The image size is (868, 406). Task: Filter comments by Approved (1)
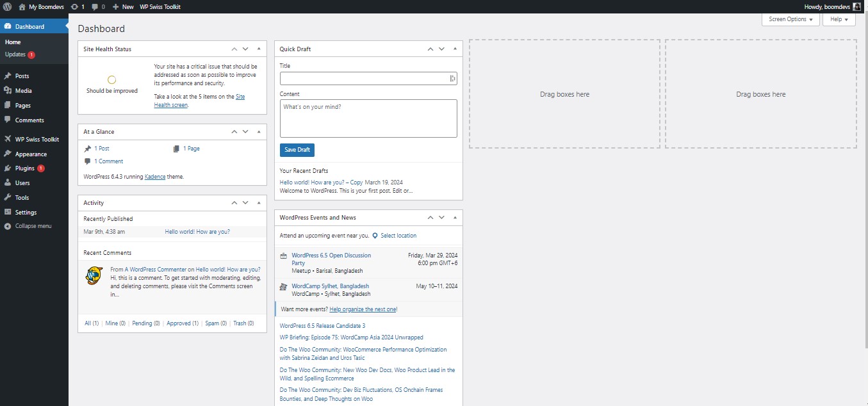(183, 323)
